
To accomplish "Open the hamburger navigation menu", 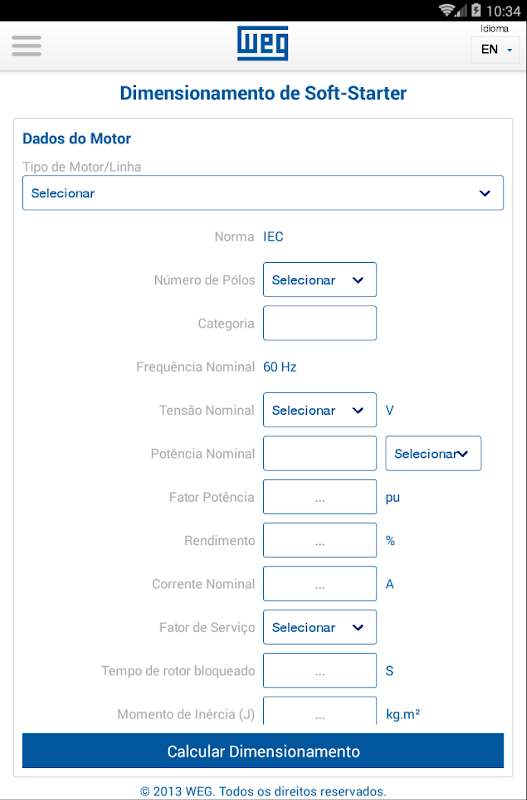I will click(27, 46).
